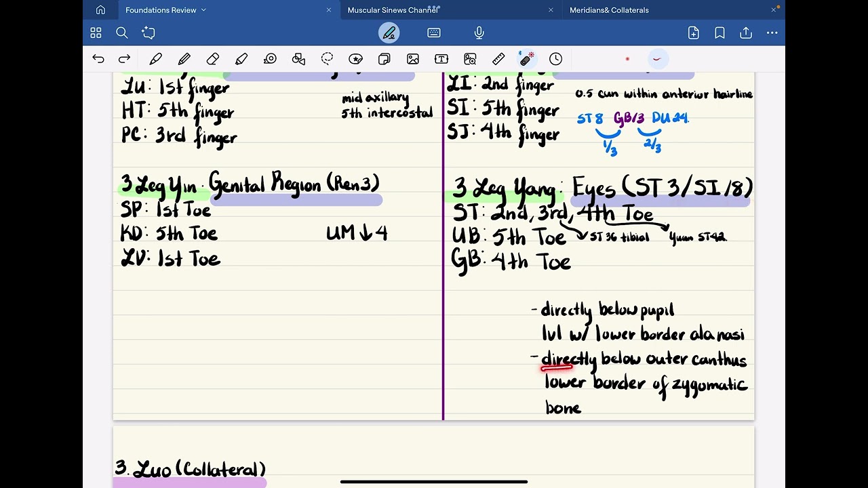This screenshot has height=488, width=868.
Task: Tap 'UB: 5th Toe' line
Action: [x=509, y=237]
